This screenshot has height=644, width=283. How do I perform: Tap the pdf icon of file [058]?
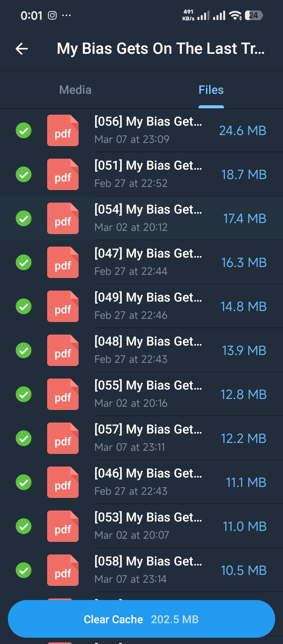pos(63,570)
